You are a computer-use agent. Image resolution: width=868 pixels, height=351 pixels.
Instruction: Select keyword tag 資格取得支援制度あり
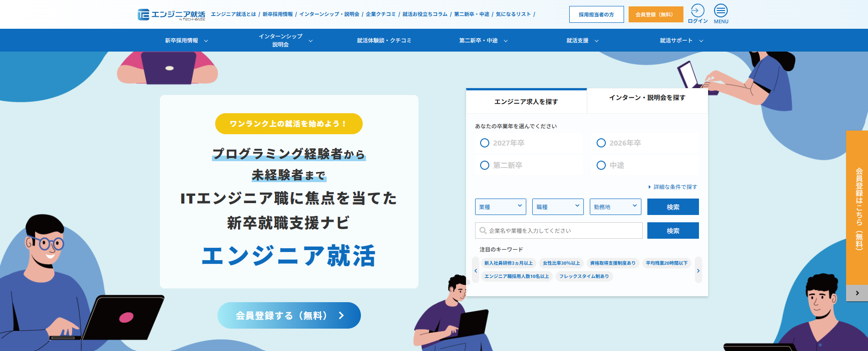point(613,263)
